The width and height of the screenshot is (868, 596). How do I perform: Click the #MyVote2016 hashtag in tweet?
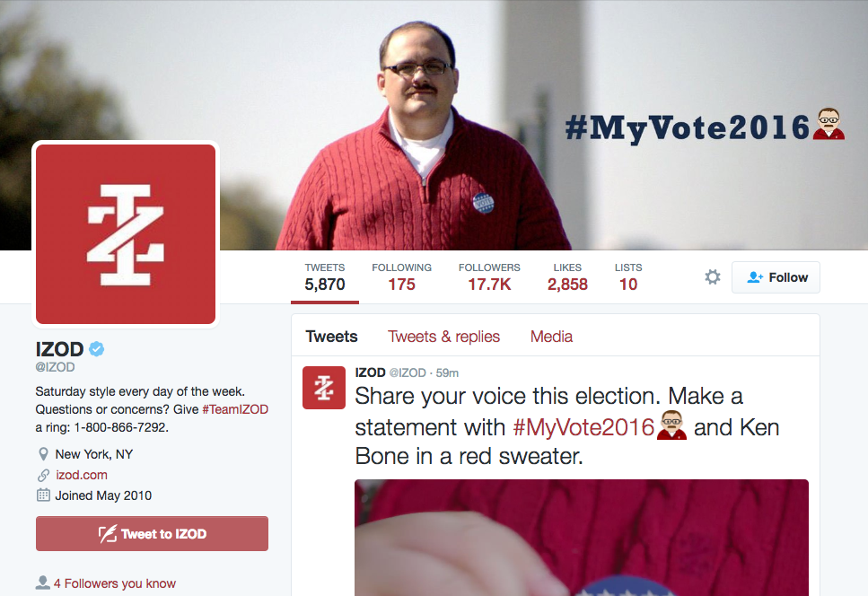[x=584, y=426]
